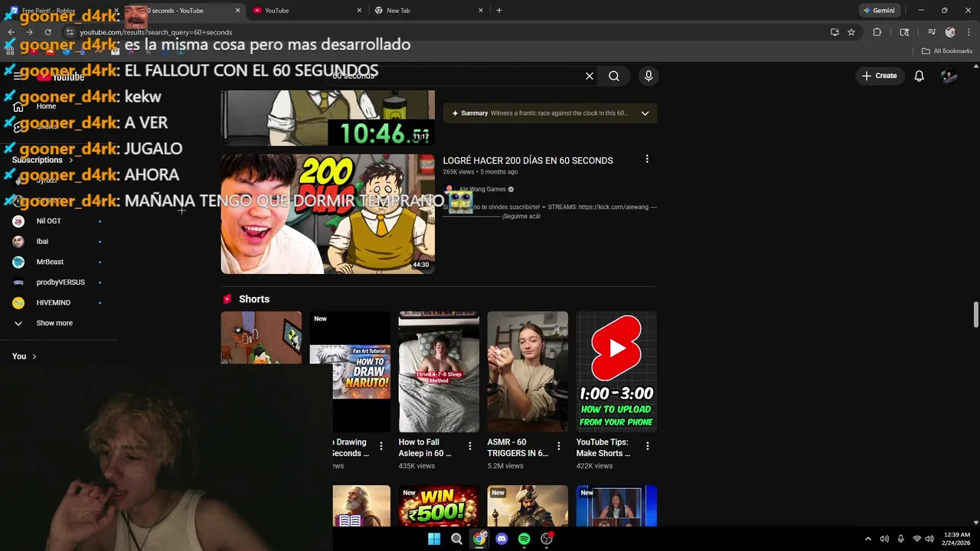The image size is (980, 551).
Task: Click the address bar URL field
Action: pyautogui.click(x=444, y=32)
